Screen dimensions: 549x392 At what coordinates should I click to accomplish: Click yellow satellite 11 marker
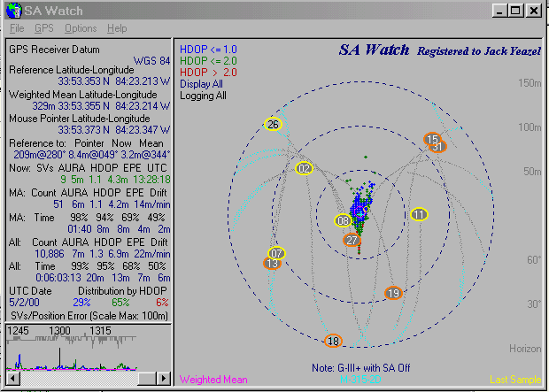click(x=419, y=214)
